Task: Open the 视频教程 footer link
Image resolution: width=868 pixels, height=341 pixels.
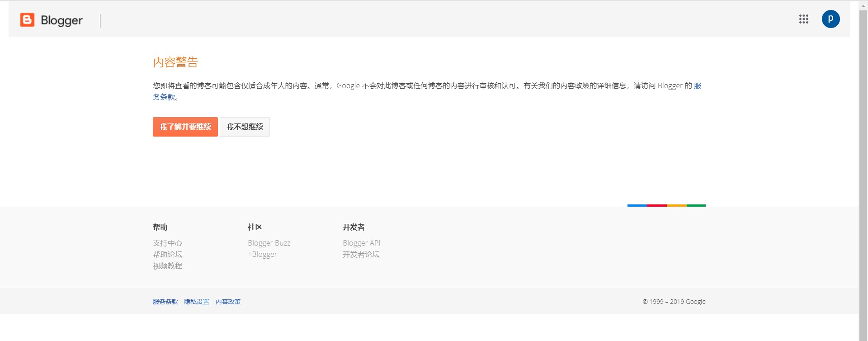Action: point(167,265)
